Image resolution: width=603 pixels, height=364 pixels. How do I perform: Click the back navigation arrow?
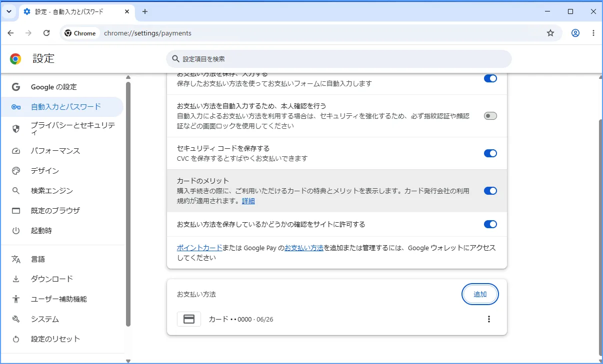[x=11, y=33]
